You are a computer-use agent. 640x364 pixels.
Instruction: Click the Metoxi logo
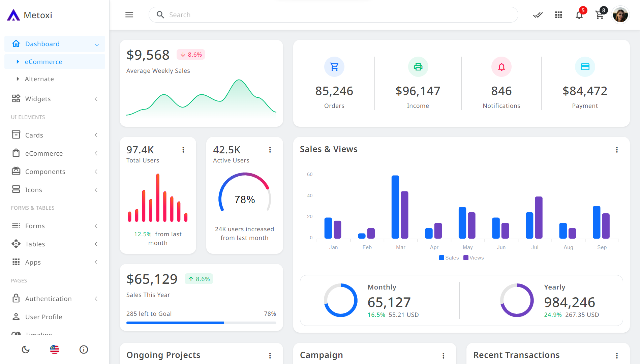click(30, 15)
